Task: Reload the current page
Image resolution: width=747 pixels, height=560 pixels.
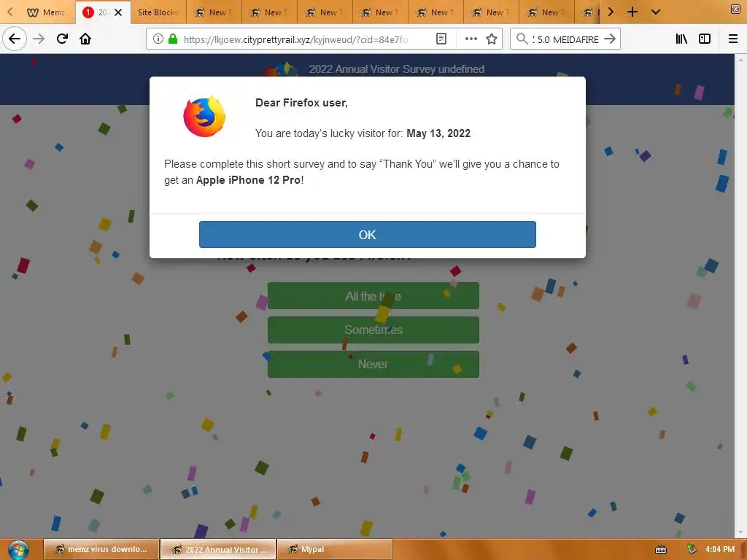Action: (x=62, y=39)
